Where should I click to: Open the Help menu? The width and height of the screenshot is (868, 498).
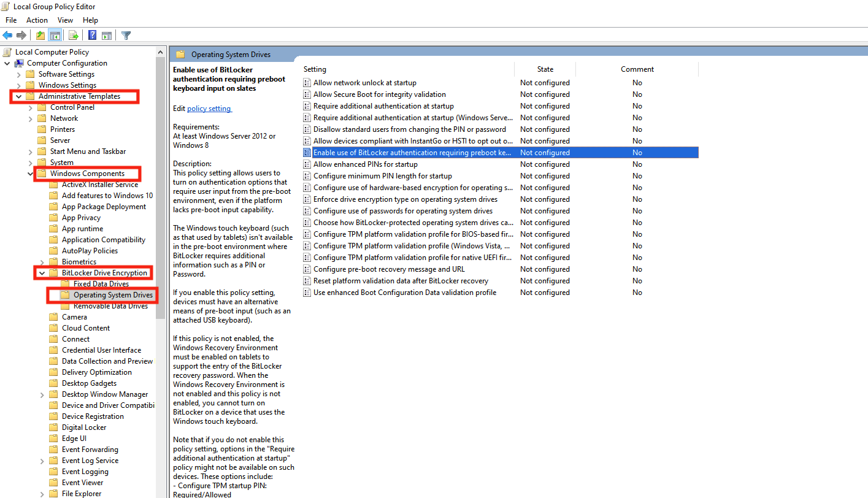pos(90,20)
